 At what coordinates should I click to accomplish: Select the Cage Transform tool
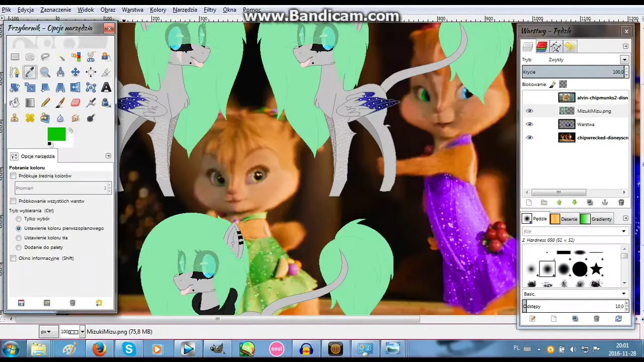tap(91, 87)
